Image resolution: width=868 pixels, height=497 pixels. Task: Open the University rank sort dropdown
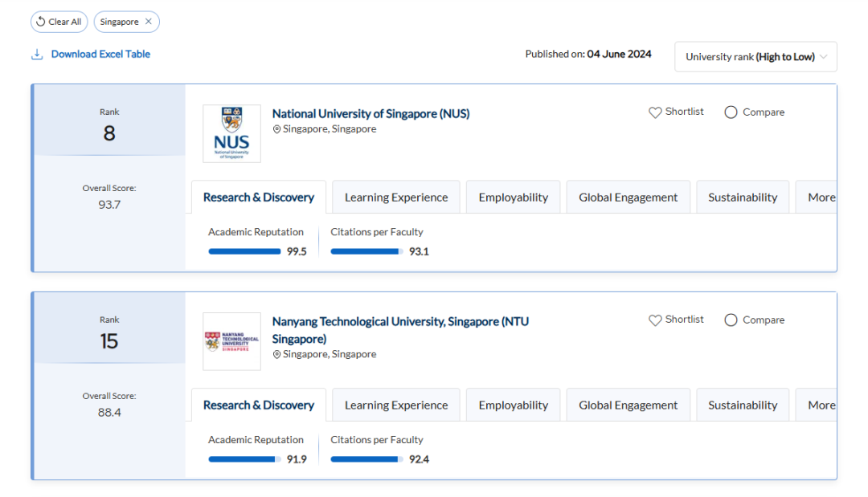coord(755,56)
